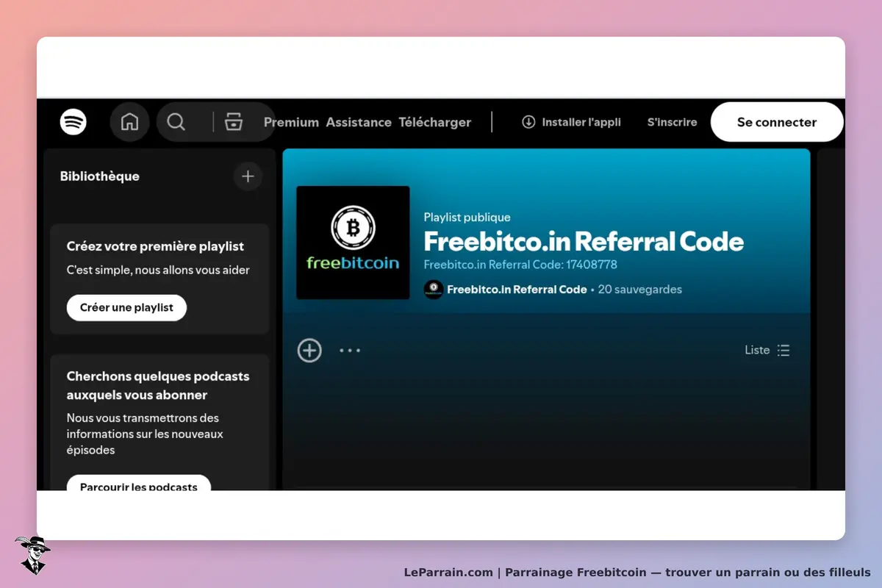Click the Freebitcoin playlist cover image
The height and width of the screenshot is (588, 882).
(x=353, y=243)
